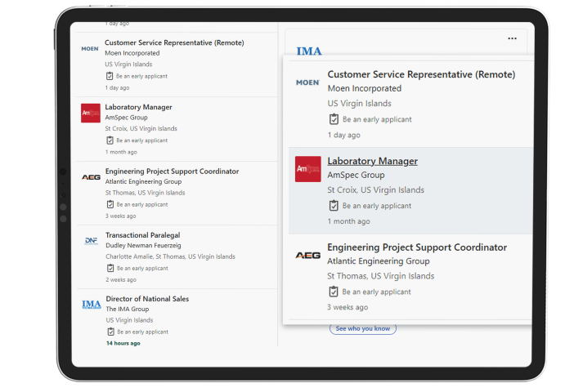Click early applicant clipboard icon under The IMA Group
Viewport: 583px width, 392px height.
(111, 332)
